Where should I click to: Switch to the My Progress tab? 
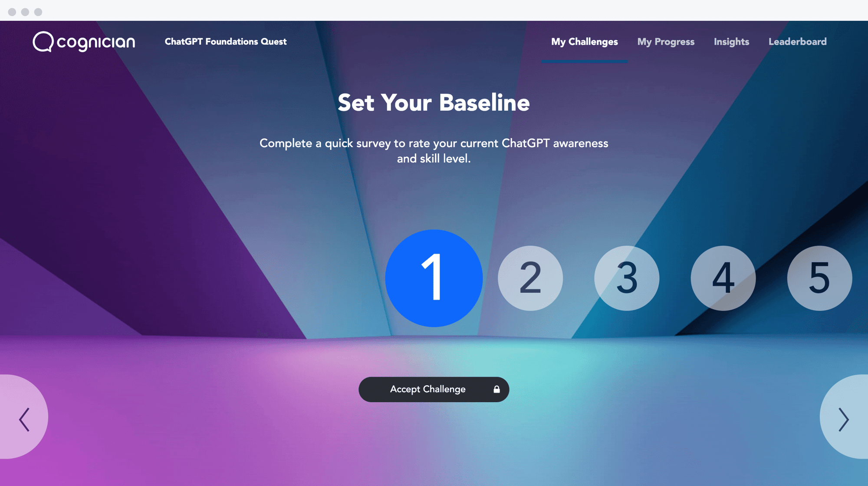tap(665, 41)
